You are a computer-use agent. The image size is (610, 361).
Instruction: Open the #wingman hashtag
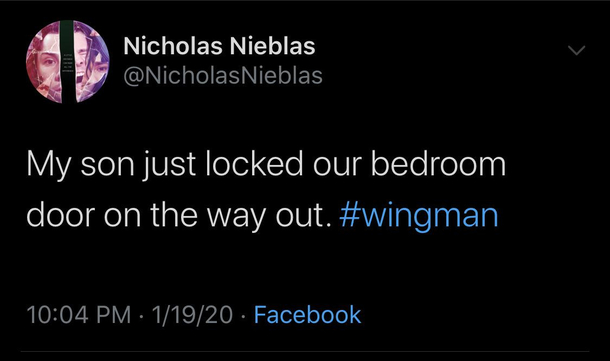[x=419, y=215]
